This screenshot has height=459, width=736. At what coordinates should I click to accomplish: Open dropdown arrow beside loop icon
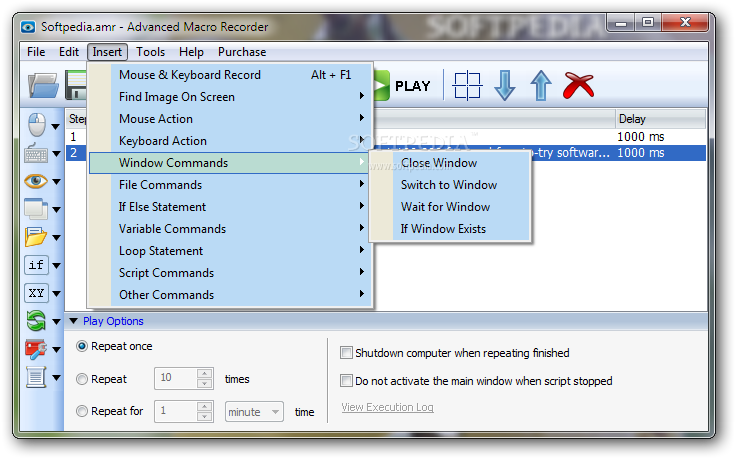click(56, 322)
